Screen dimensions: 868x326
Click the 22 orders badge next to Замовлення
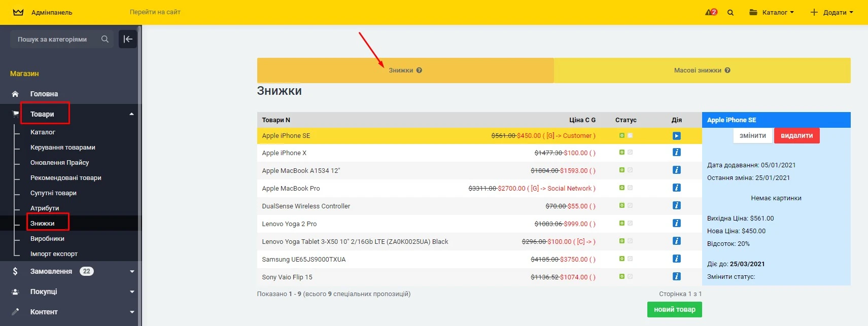87,271
